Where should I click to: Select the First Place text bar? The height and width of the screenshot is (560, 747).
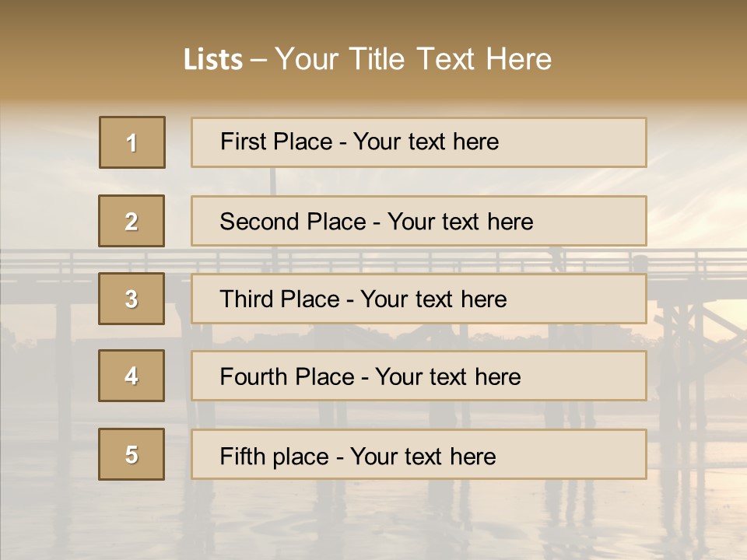(419, 142)
